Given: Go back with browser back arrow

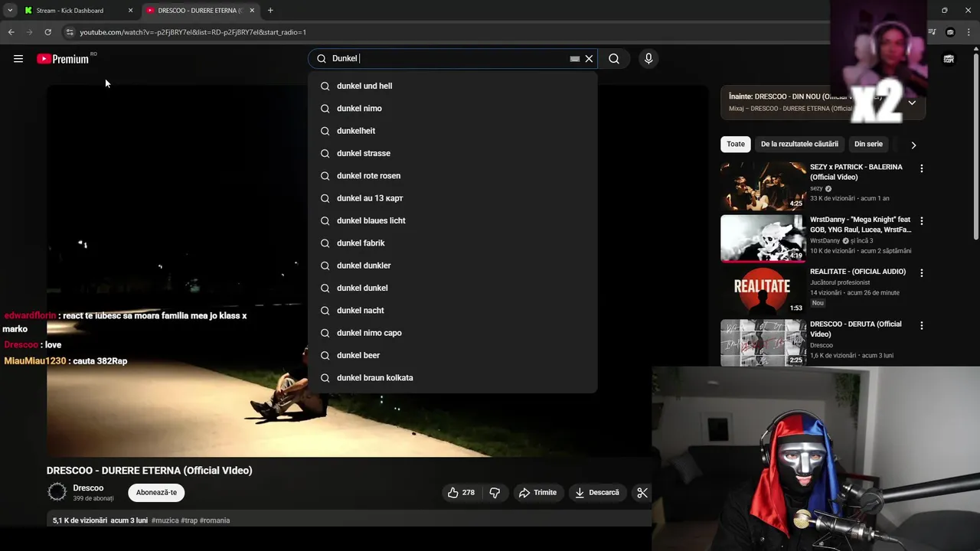Looking at the screenshot, I should point(11,32).
